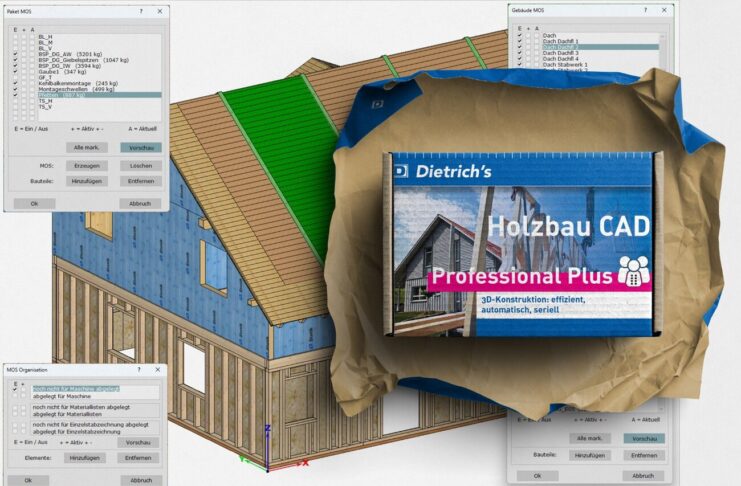
Task: Enable E checkbox for GF_T
Action: (x=16, y=78)
